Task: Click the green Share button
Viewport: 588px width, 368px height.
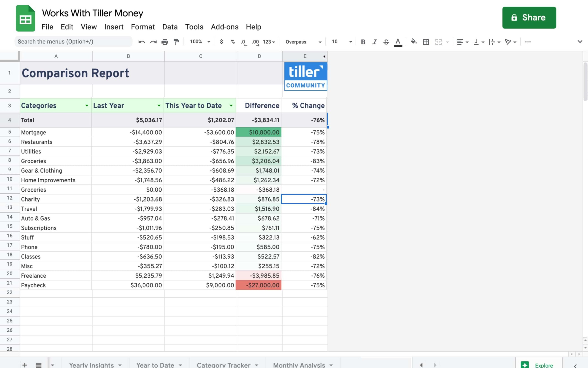Action: pyautogui.click(x=529, y=17)
